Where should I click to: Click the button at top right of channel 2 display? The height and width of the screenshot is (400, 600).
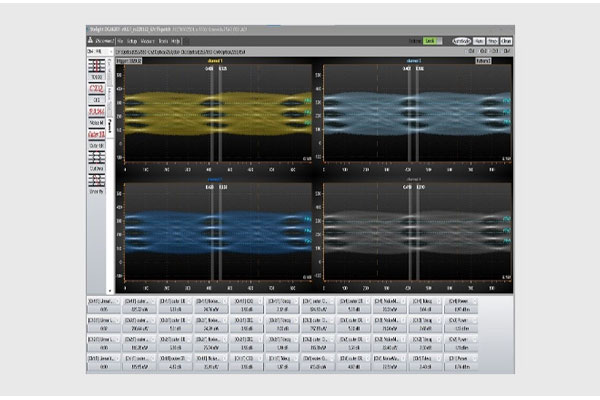pyautogui.click(x=483, y=61)
